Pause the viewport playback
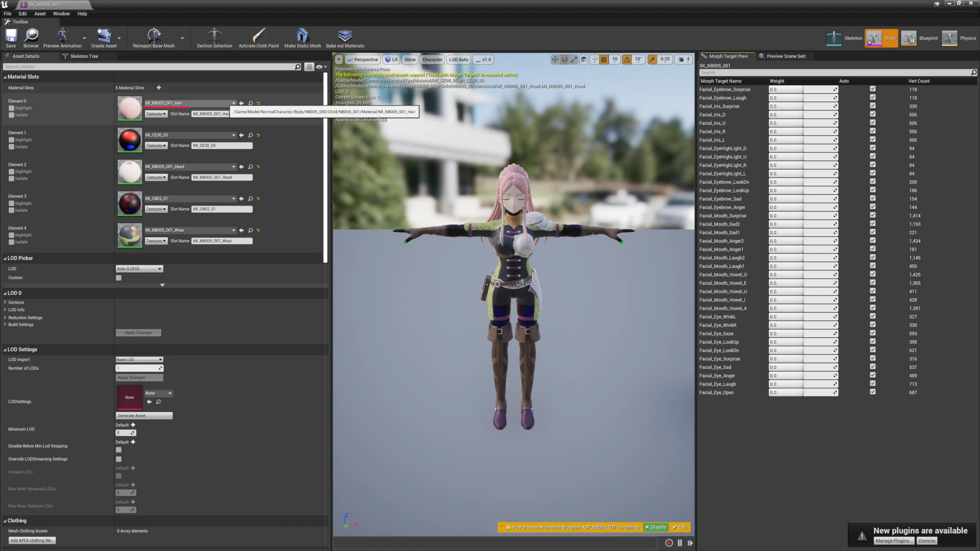 (x=680, y=543)
